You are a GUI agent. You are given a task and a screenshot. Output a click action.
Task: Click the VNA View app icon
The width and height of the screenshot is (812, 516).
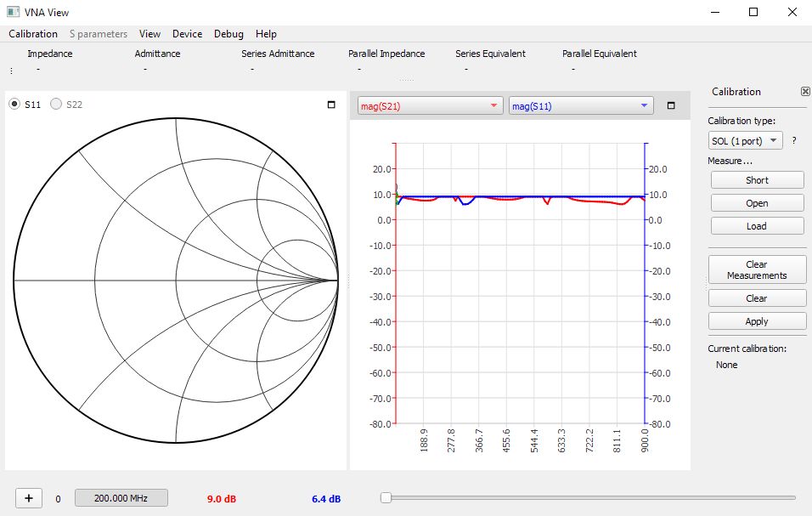pyautogui.click(x=13, y=12)
